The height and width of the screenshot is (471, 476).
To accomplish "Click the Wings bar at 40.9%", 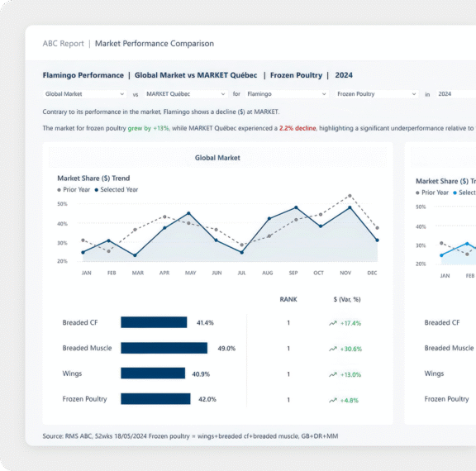I will [153, 373].
